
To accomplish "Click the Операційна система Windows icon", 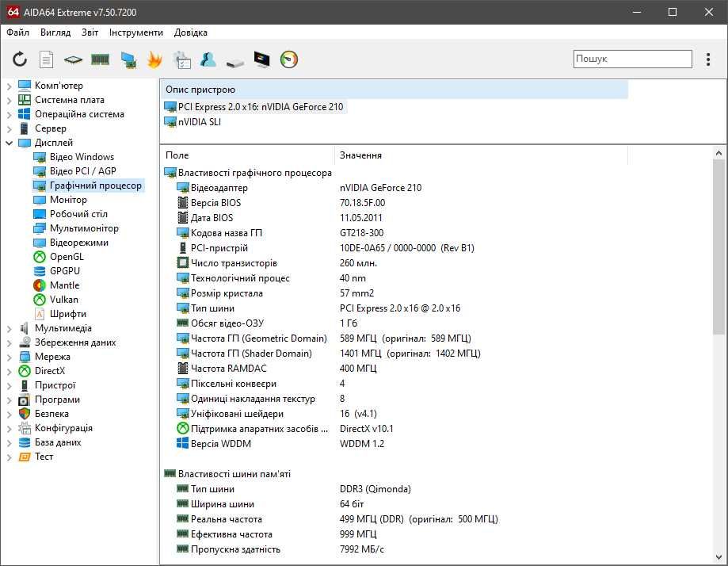I will coord(24,114).
